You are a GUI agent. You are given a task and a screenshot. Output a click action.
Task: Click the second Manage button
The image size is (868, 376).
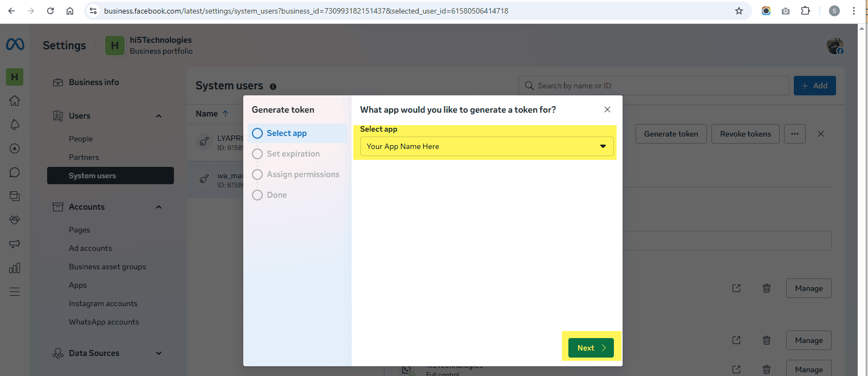(x=809, y=340)
